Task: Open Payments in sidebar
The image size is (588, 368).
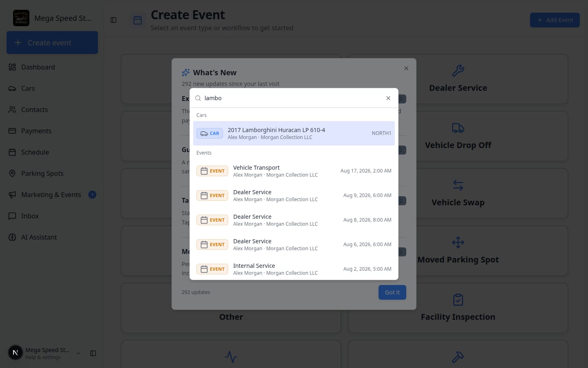Action: [x=52, y=131]
